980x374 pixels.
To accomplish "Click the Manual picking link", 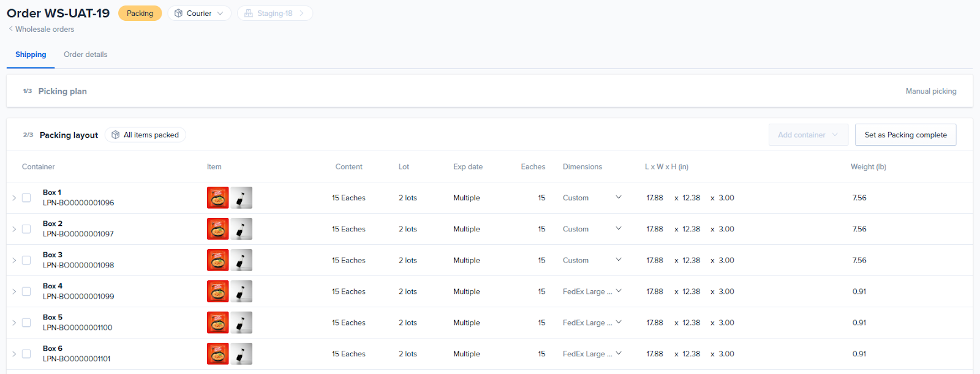I will pyautogui.click(x=930, y=91).
